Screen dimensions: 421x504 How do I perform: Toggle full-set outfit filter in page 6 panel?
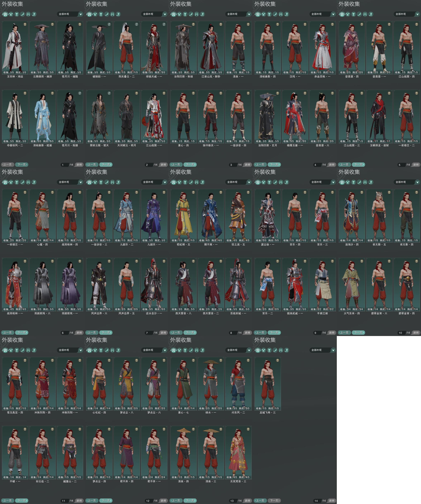(x=5, y=182)
